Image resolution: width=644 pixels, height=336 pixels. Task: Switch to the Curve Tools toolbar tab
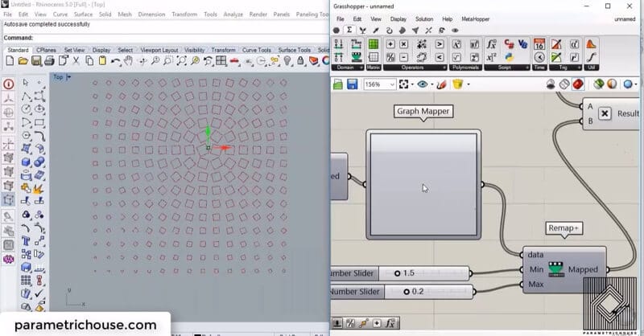258,50
